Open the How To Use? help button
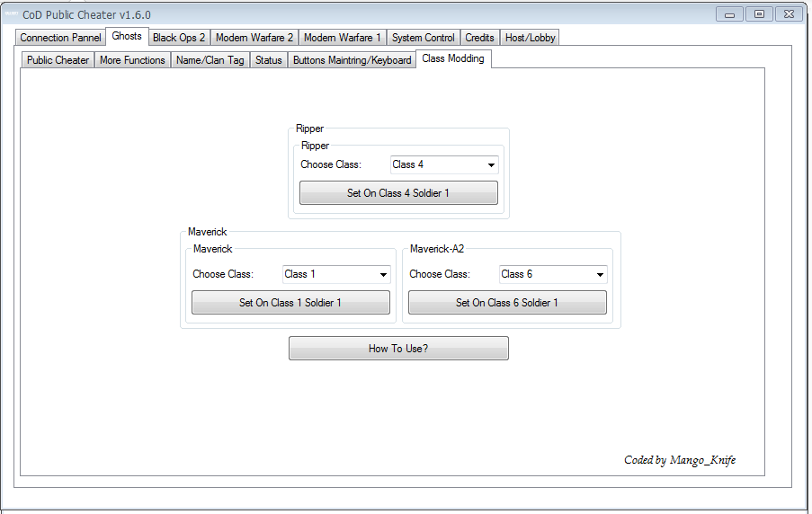 398,349
